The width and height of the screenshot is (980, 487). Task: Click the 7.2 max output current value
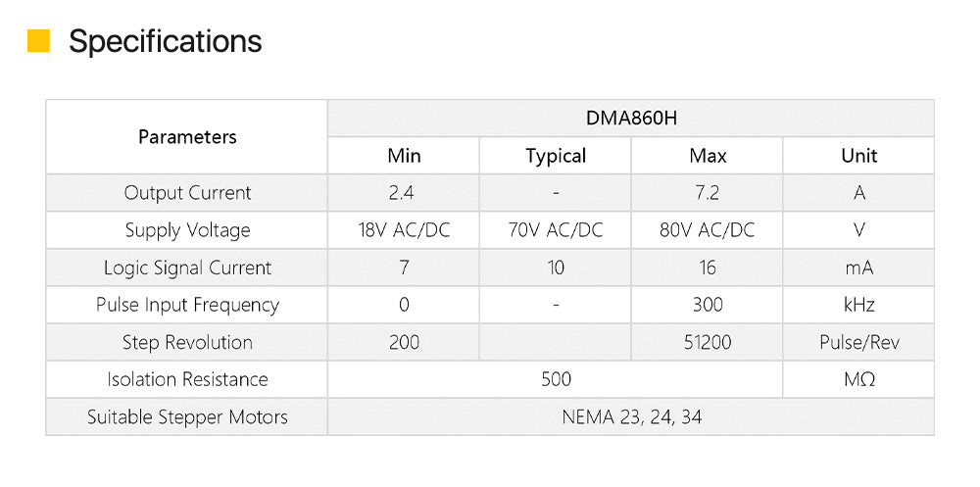click(708, 193)
